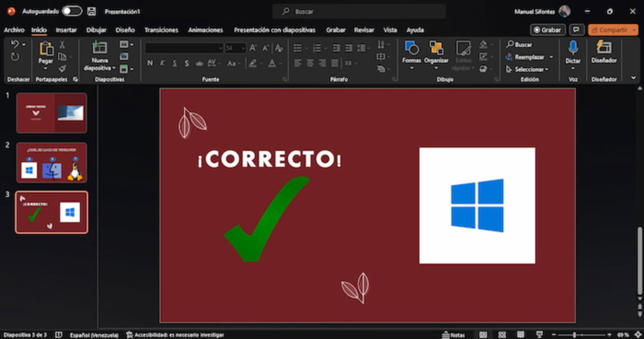The image size is (644, 339).
Task: Collapse the ribbon with the chevron
Action: (633, 77)
